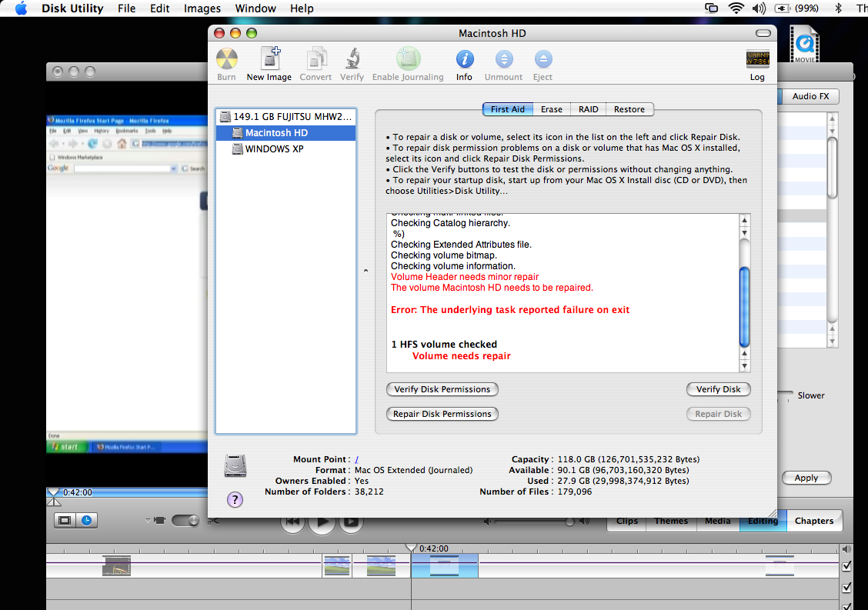This screenshot has height=610, width=868.
Task: Switch iMovie to timeline viewer clock icon
Action: click(87, 520)
